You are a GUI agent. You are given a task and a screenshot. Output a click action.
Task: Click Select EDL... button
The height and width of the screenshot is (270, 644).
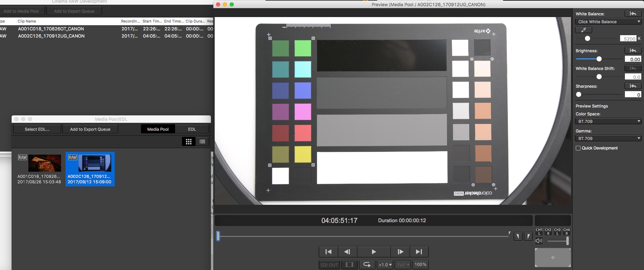click(37, 129)
